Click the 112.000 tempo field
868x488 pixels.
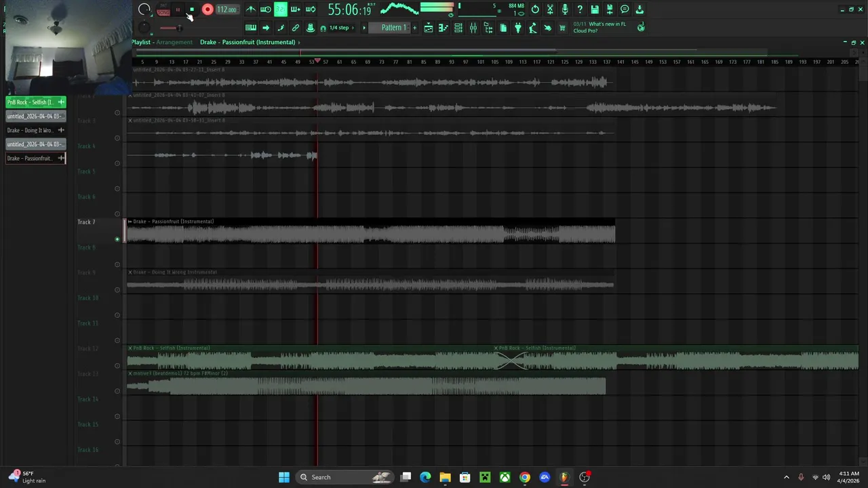pyautogui.click(x=226, y=9)
